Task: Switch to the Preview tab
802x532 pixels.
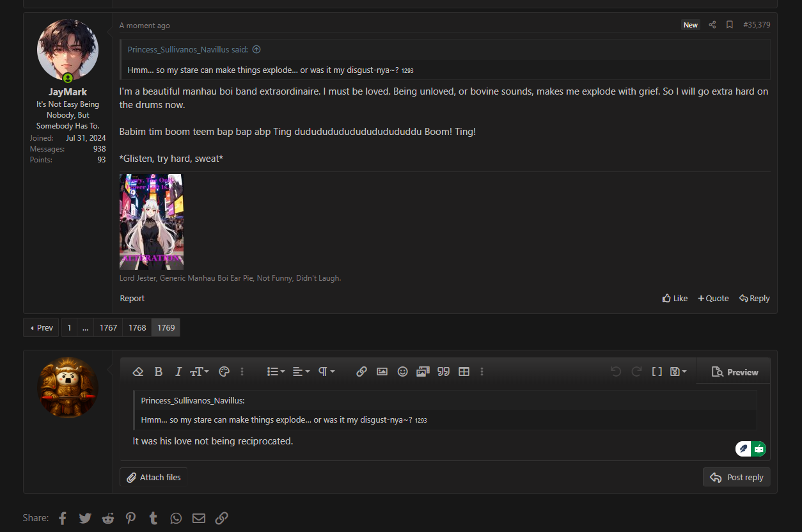Action: [734, 372]
